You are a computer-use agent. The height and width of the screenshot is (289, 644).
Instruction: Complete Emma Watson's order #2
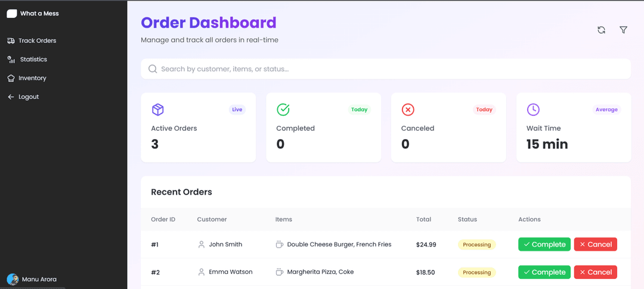point(544,272)
